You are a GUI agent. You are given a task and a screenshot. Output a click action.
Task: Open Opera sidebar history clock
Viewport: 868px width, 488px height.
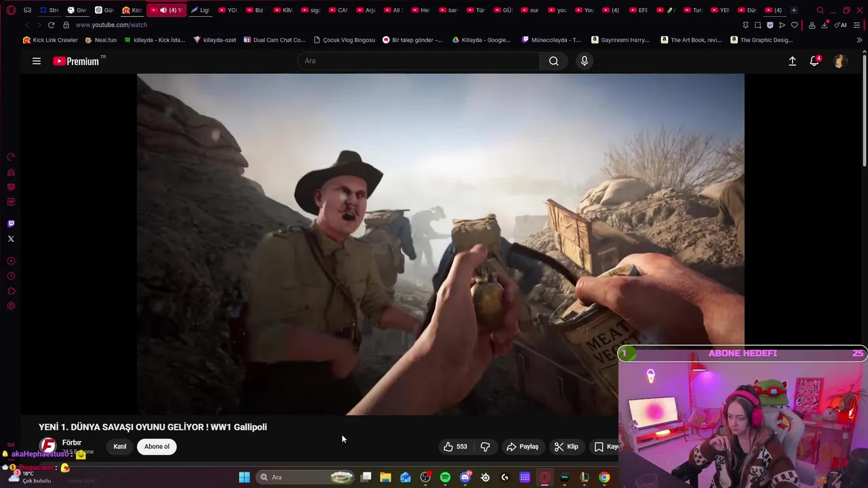(x=11, y=276)
